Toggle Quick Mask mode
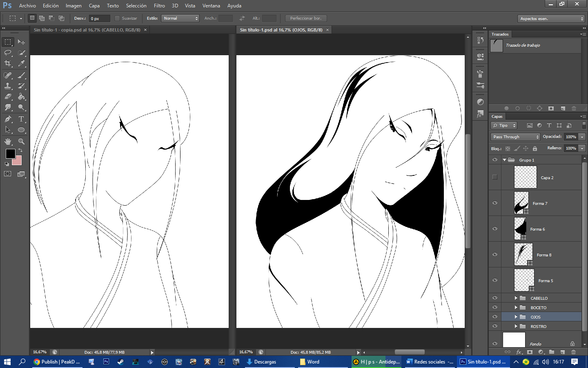Screen dimensions: 588x368 pyautogui.click(x=8, y=174)
